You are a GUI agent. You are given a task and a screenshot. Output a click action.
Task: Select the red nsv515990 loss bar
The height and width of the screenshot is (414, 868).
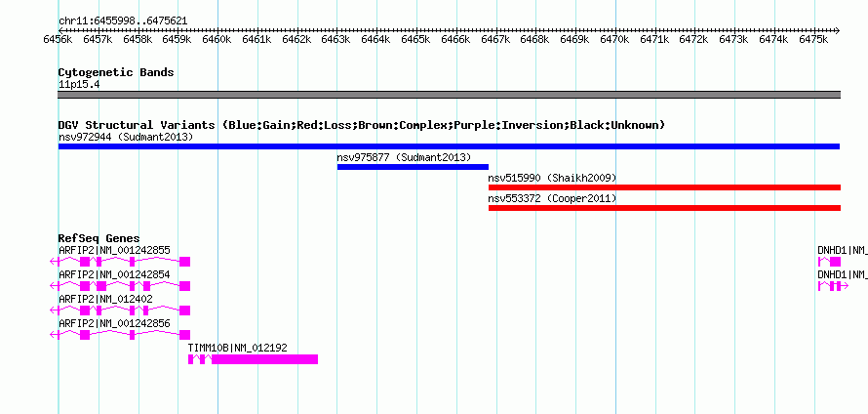(x=664, y=187)
